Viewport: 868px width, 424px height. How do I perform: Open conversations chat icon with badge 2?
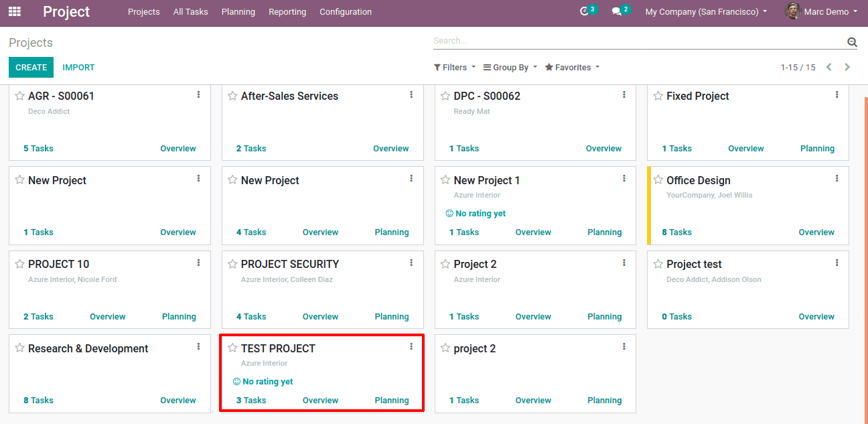pyautogui.click(x=617, y=11)
